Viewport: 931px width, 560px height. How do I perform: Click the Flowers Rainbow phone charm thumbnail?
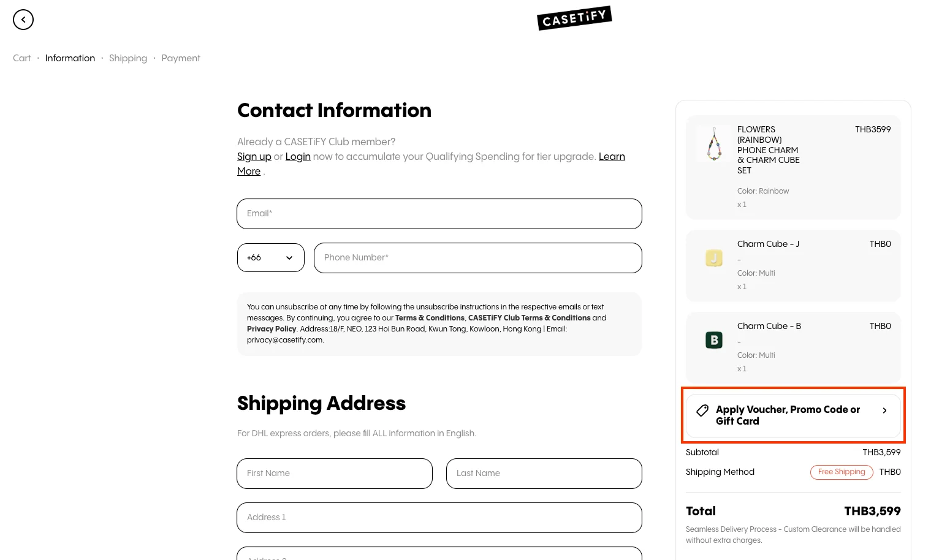click(714, 144)
